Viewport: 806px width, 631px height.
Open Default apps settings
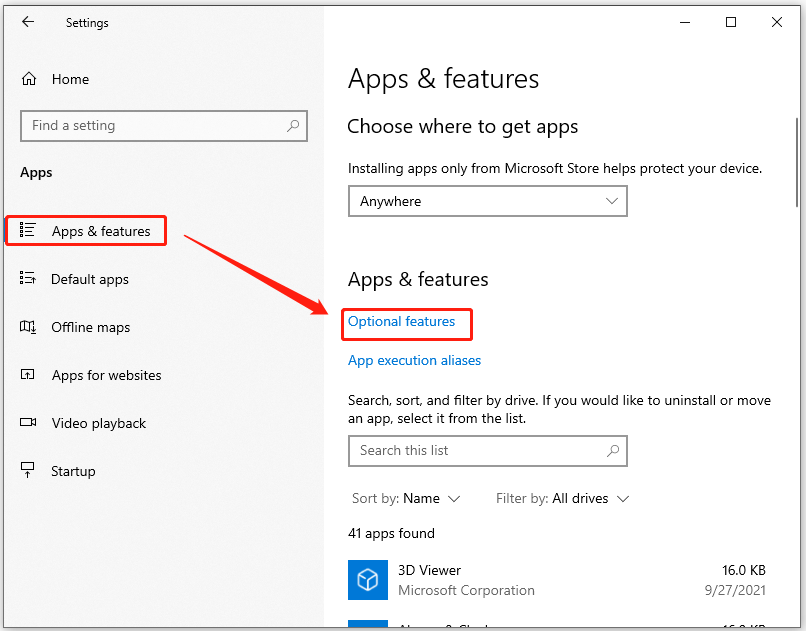[x=91, y=279]
